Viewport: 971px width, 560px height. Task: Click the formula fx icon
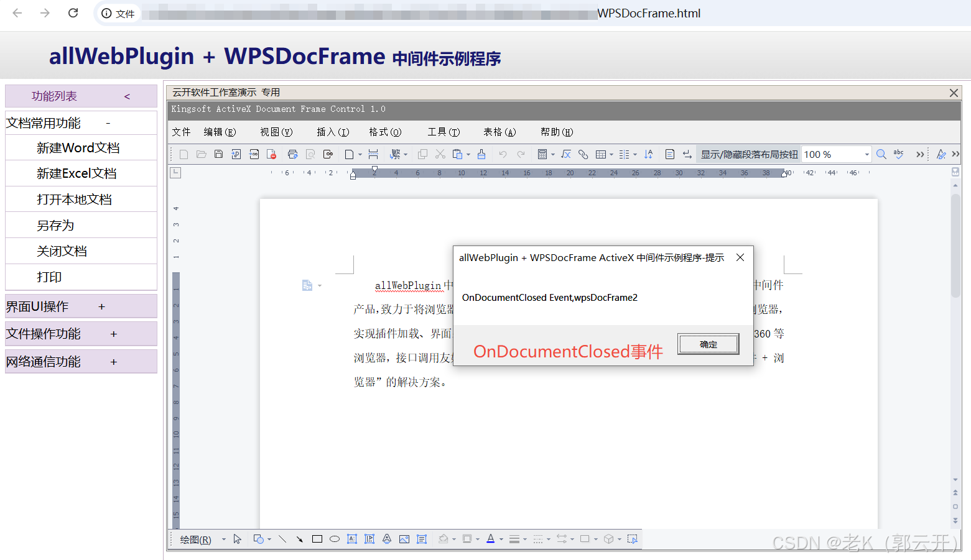coord(566,154)
